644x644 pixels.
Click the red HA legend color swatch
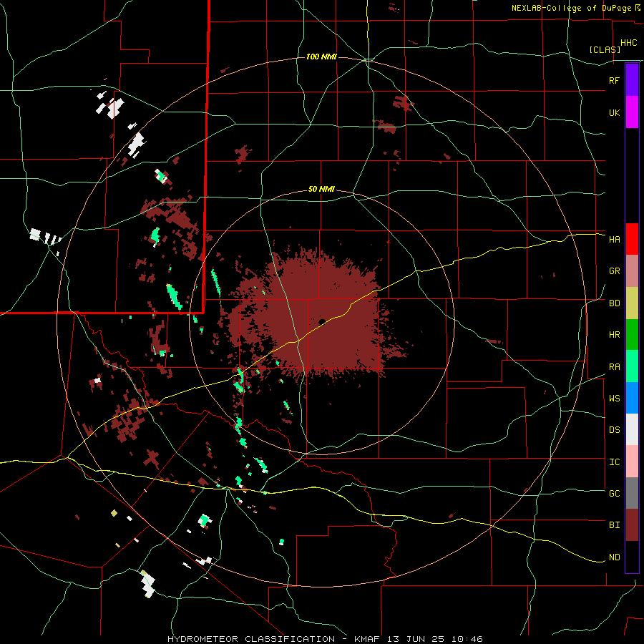[x=632, y=239]
